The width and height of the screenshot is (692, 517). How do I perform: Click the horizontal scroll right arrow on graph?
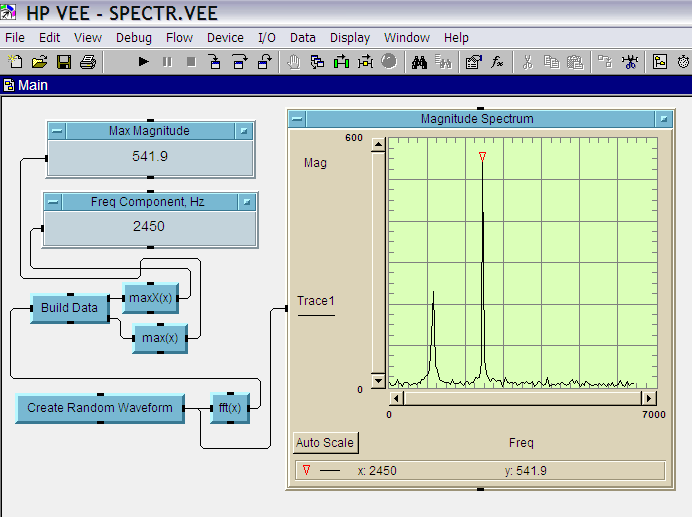pyautogui.click(x=649, y=398)
